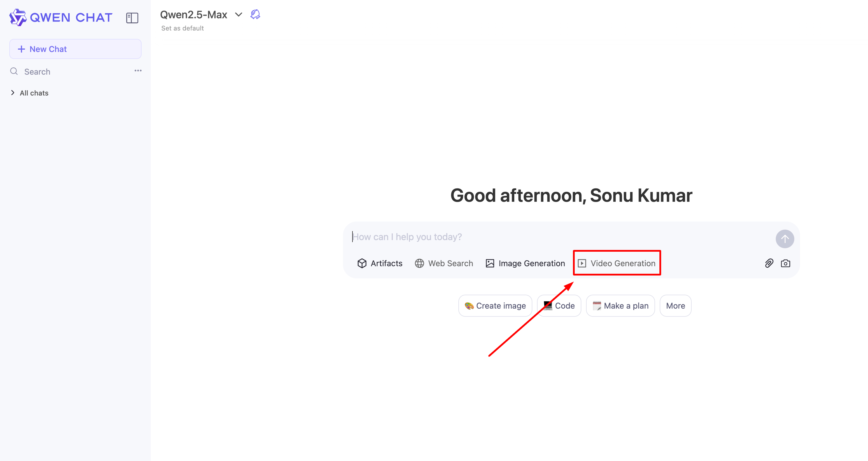
Task: Open the three-dot options menu beside Search
Action: (x=138, y=71)
